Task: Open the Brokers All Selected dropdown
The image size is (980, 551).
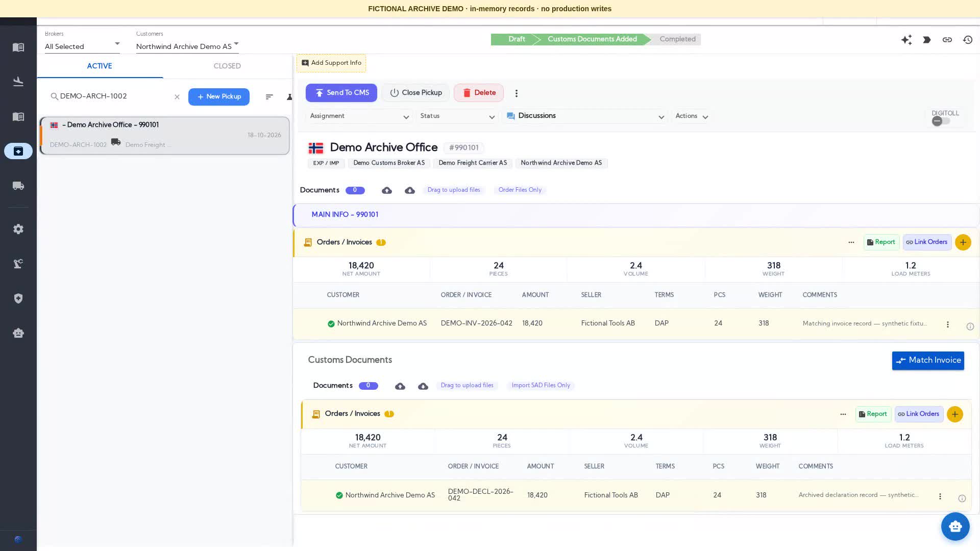Action: [82, 46]
